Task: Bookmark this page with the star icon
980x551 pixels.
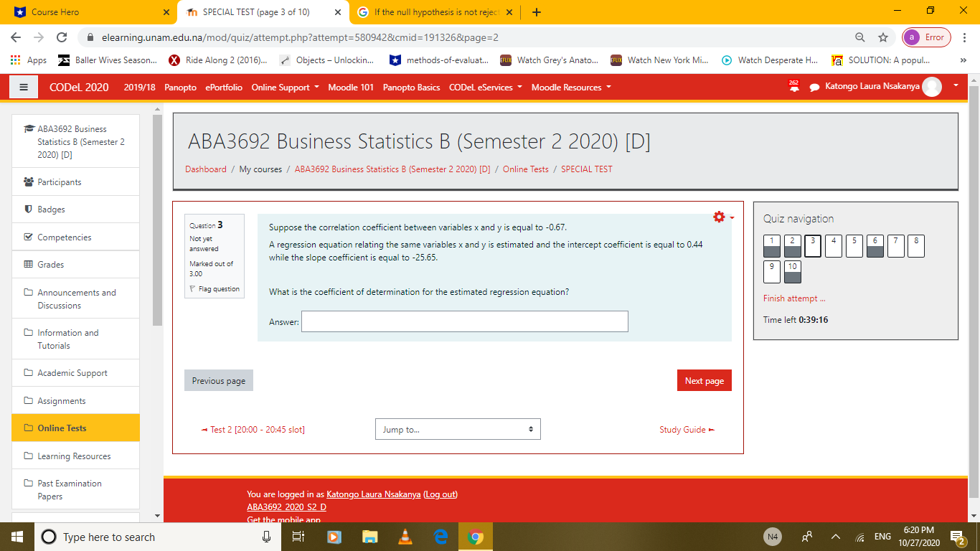Action: [882, 37]
